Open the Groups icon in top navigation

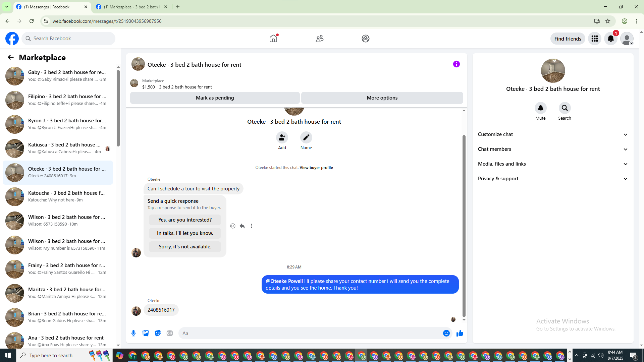coord(366,39)
